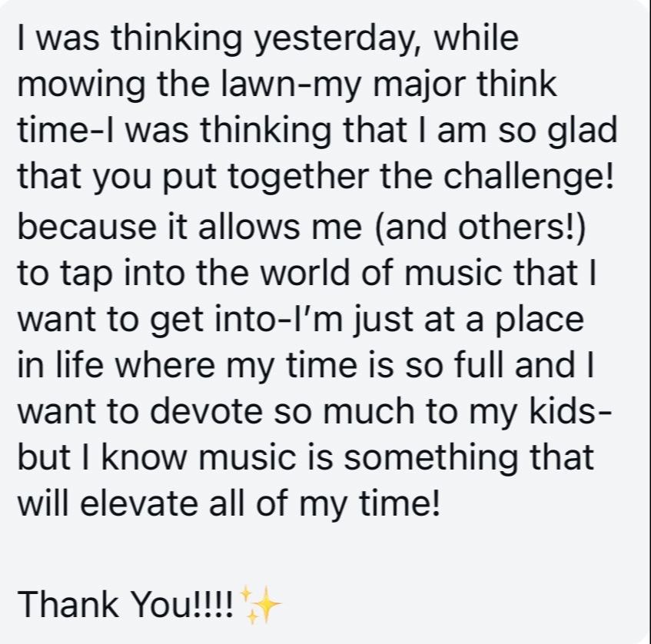Select the word "full" in the text
Screen dimensions: 651x644
coord(481,364)
